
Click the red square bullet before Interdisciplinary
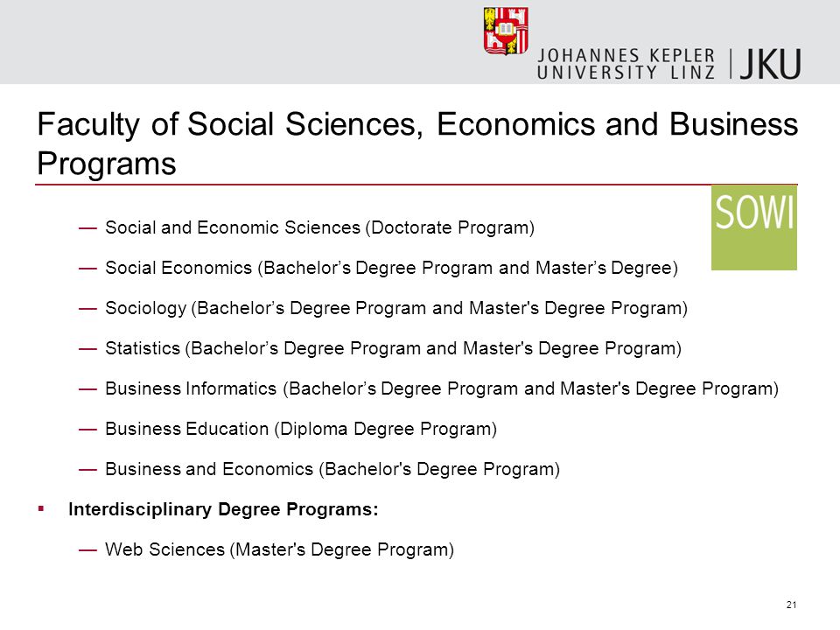tap(41, 509)
